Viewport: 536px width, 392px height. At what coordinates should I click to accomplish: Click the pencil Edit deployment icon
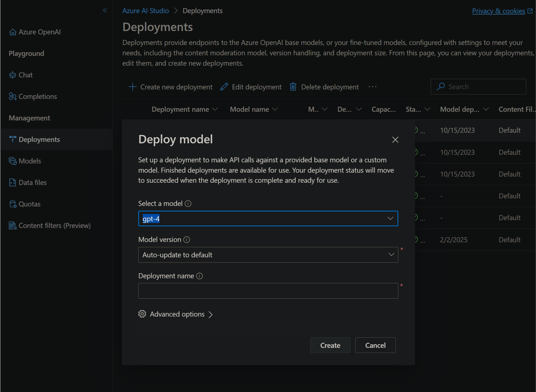[224, 87]
